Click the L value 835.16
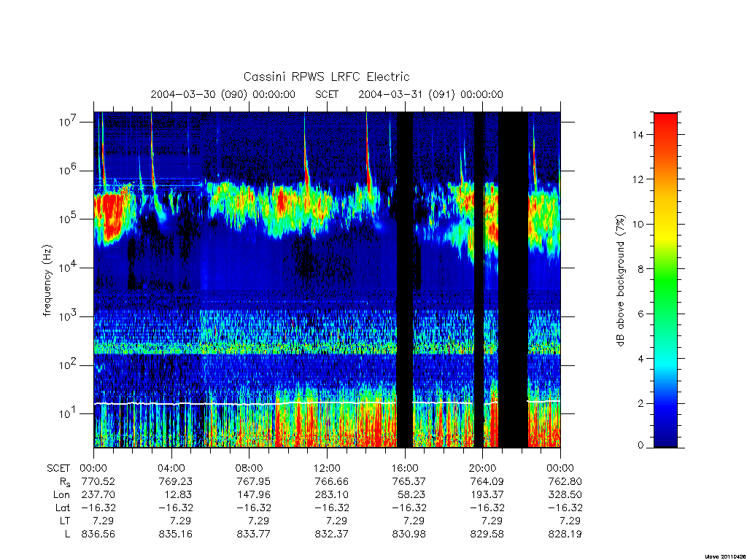This screenshot has width=747, height=560. coord(175,534)
